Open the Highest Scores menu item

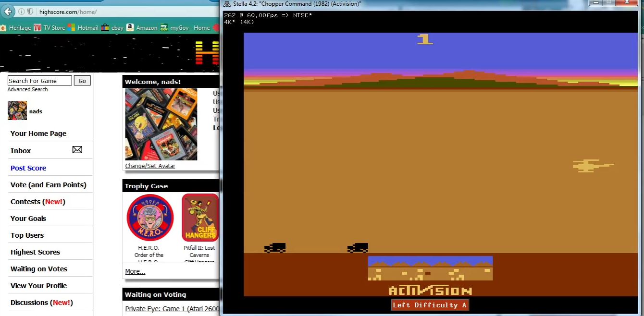pyautogui.click(x=35, y=252)
